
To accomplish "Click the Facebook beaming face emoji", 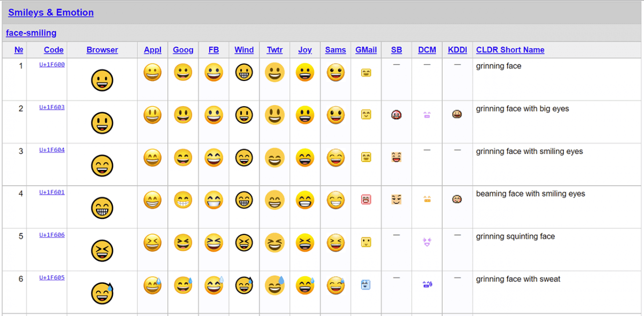I will click(x=214, y=200).
